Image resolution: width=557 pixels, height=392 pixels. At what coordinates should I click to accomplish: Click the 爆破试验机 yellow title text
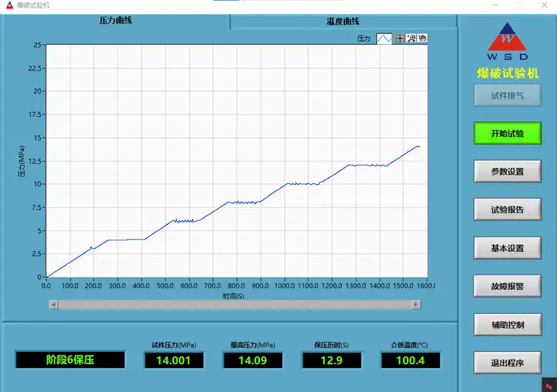pyautogui.click(x=507, y=73)
